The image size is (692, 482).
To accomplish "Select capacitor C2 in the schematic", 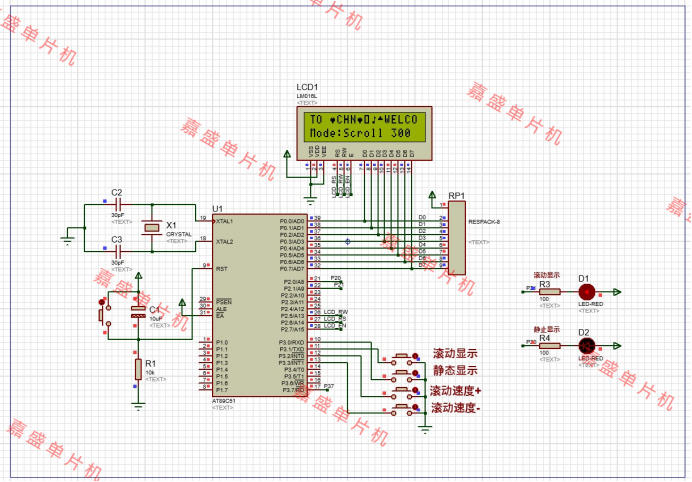I will (x=117, y=204).
